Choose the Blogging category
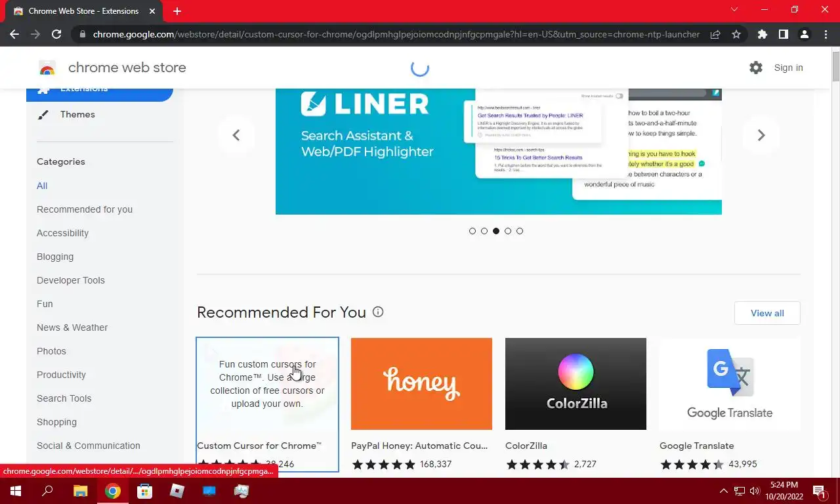This screenshot has width=840, height=504. (x=55, y=257)
